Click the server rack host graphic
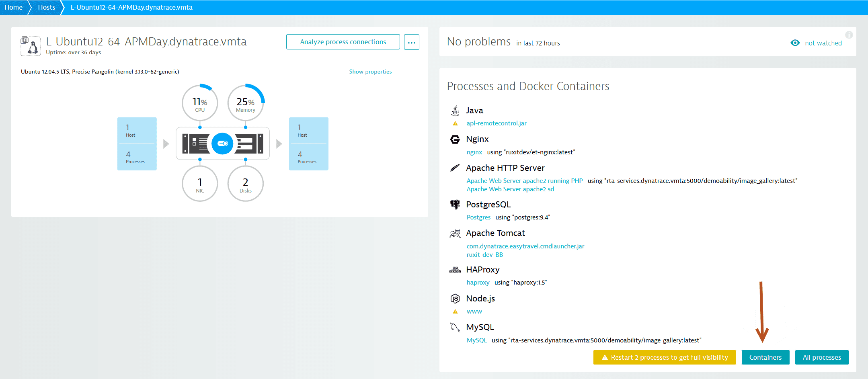This screenshot has height=379, width=868. point(223,143)
